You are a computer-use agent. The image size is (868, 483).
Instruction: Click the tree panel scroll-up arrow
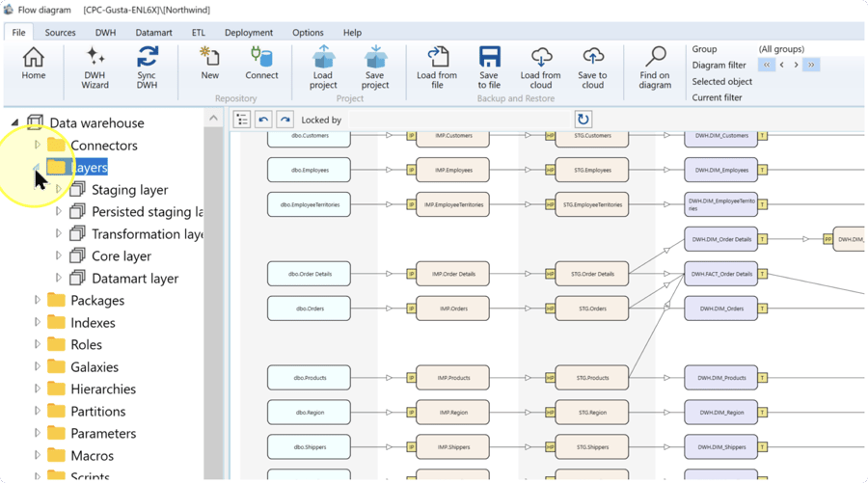tap(213, 118)
